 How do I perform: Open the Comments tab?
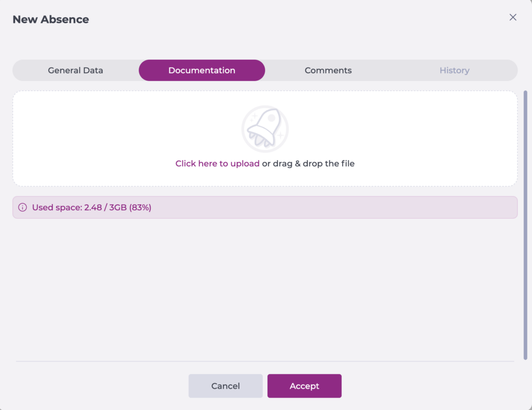[x=328, y=71]
